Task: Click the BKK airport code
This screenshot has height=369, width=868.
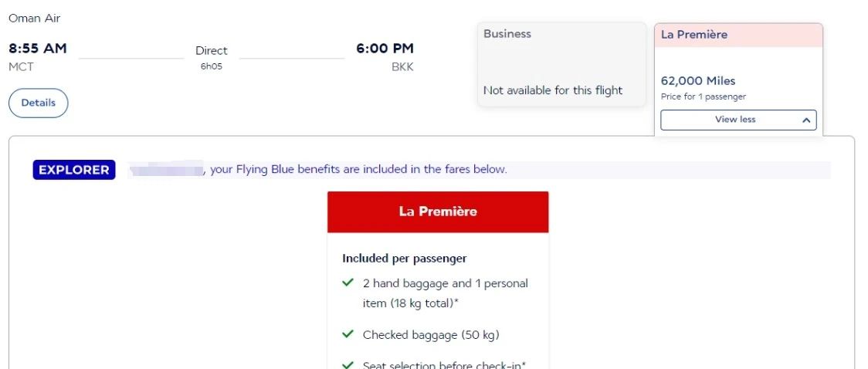Action: coord(402,67)
